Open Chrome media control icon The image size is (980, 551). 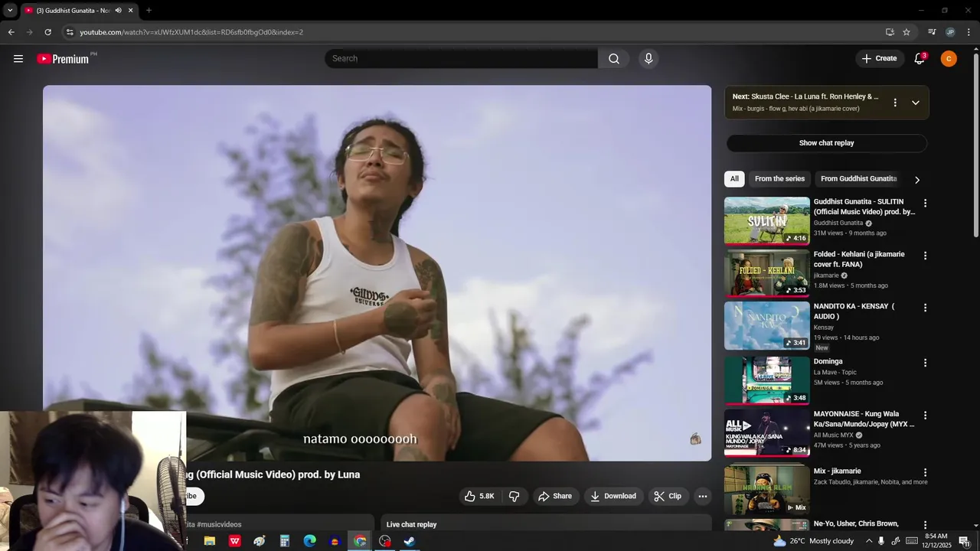(x=932, y=32)
